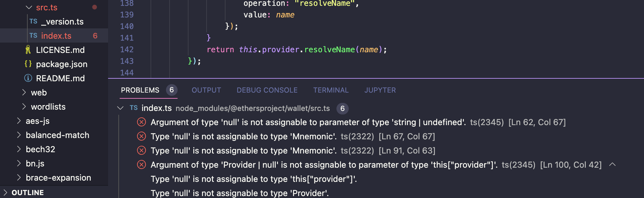
Task: Open the TERMINAL tab
Action: click(x=331, y=90)
